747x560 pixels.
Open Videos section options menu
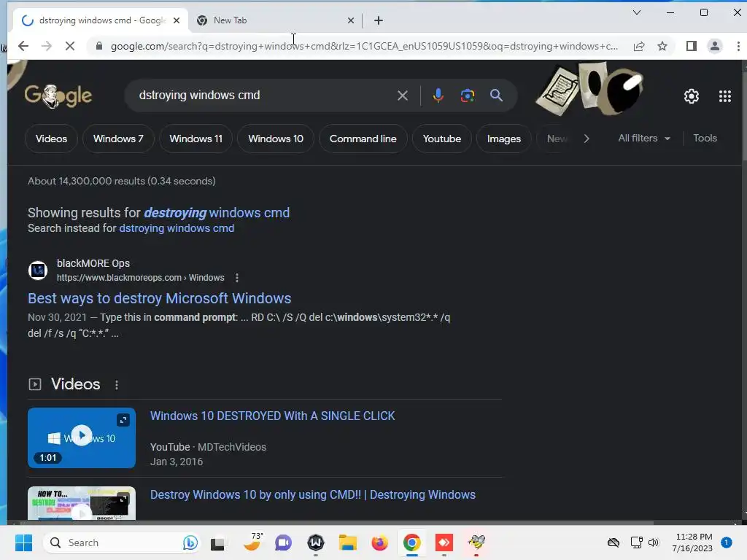[x=117, y=385]
